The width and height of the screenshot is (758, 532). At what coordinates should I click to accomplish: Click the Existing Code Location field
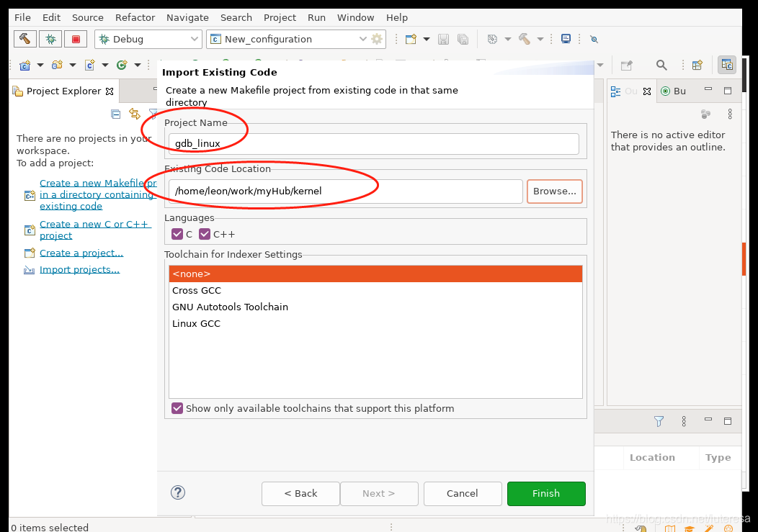point(346,191)
